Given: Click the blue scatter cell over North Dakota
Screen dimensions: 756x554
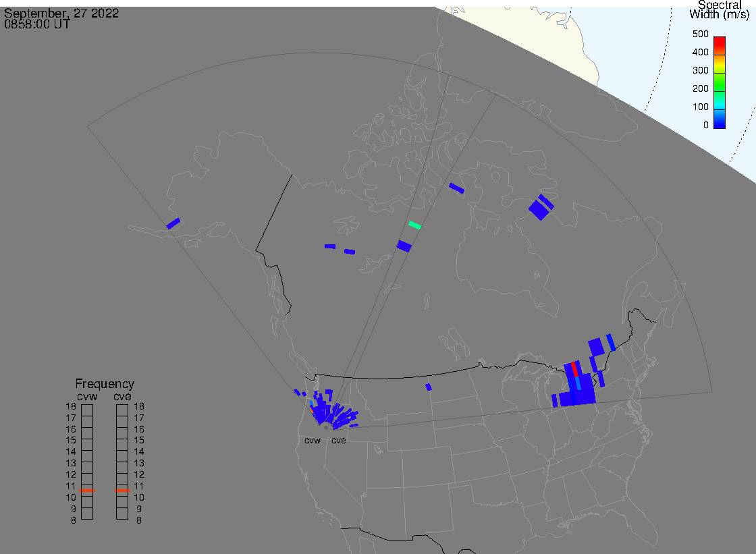Looking at the screenshot, I should [x=429, y=387].
